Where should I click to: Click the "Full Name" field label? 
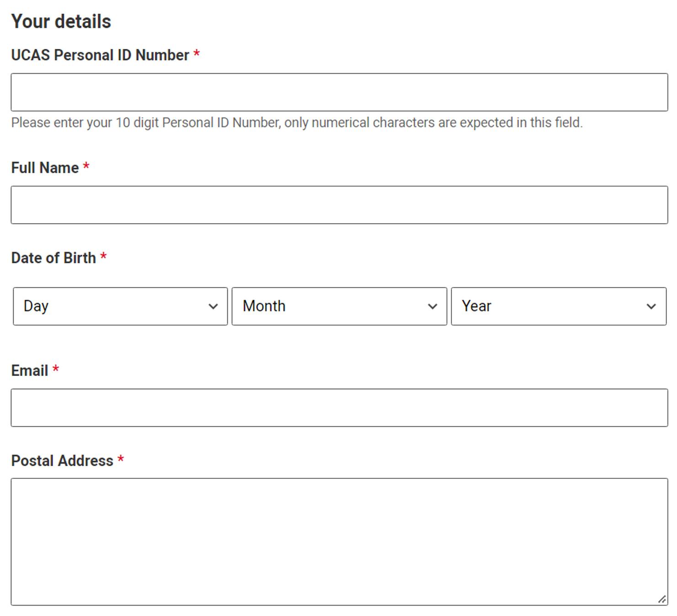coord(45,168)
